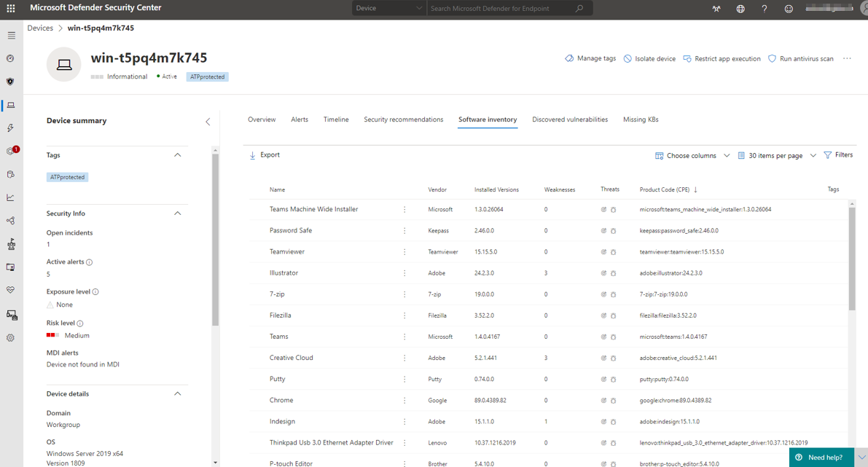The height and width of the screenshot is (467, 868).
Task: Select the Devices icon in the left sidebar
Action: pos(9,105)
